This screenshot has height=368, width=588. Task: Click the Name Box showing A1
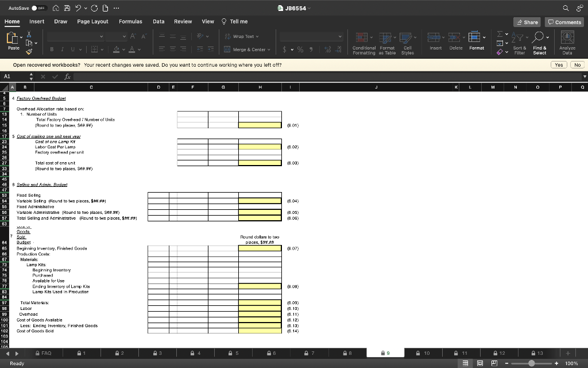(x=15, y=76)
